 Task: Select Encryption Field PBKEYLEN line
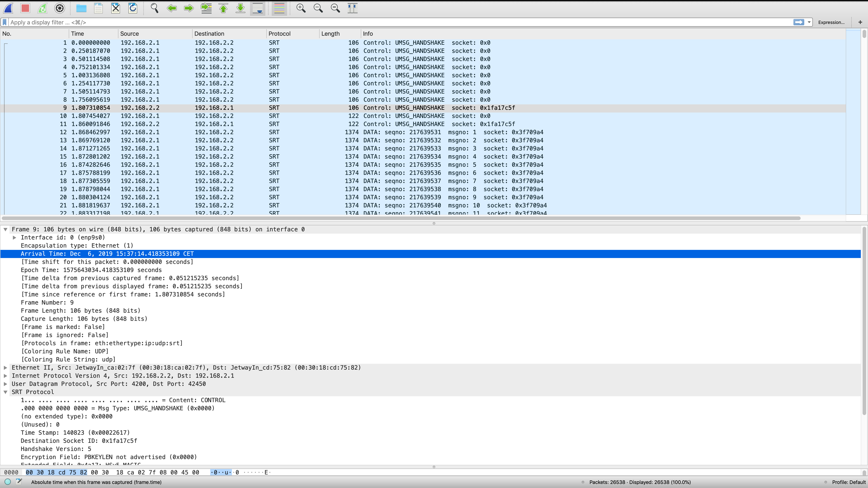click(431, 457)
